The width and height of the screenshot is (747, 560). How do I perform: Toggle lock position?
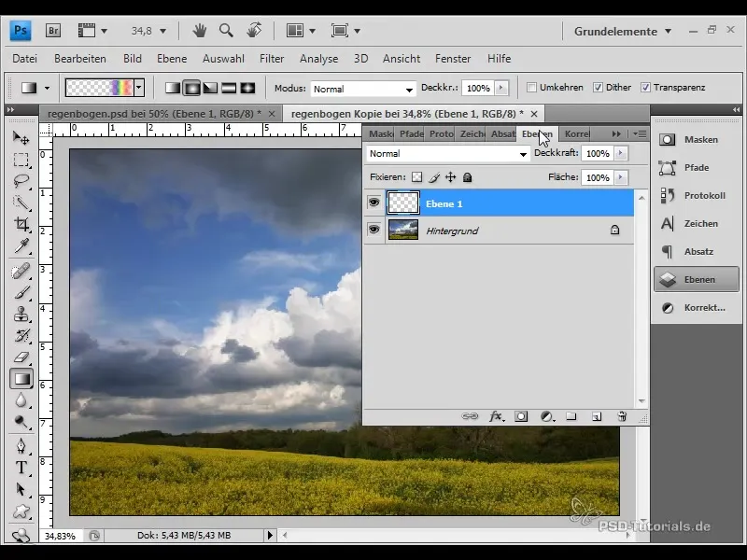(450, 177)
